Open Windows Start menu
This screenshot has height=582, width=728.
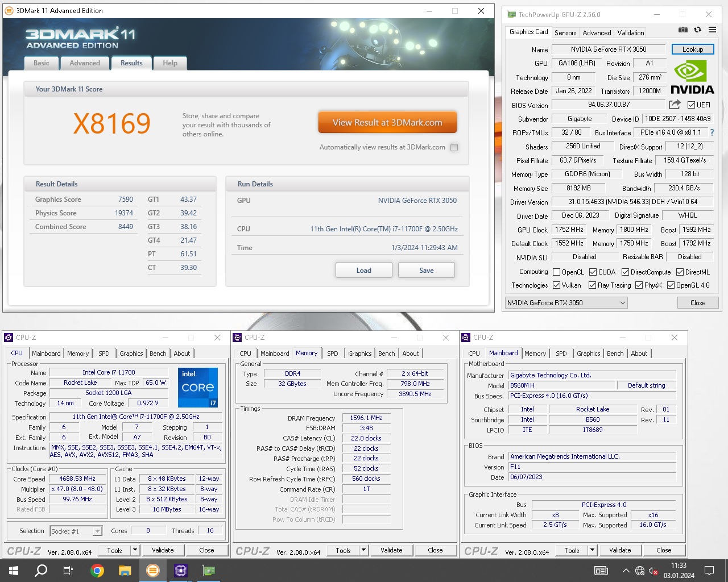coord(14,571)
